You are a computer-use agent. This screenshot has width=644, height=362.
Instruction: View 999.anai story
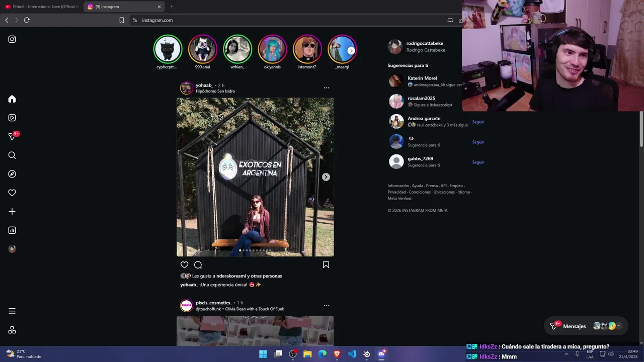click(203, 49)
